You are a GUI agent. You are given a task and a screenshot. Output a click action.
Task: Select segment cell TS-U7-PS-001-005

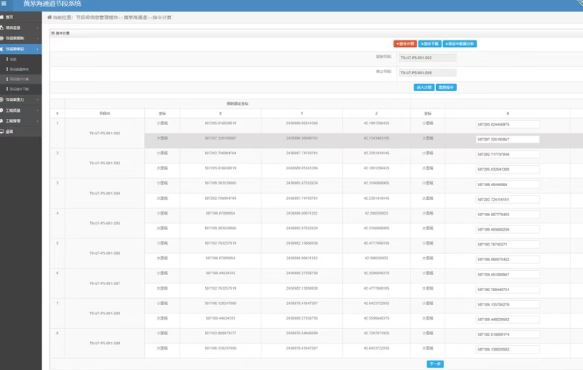coord(105,223)
